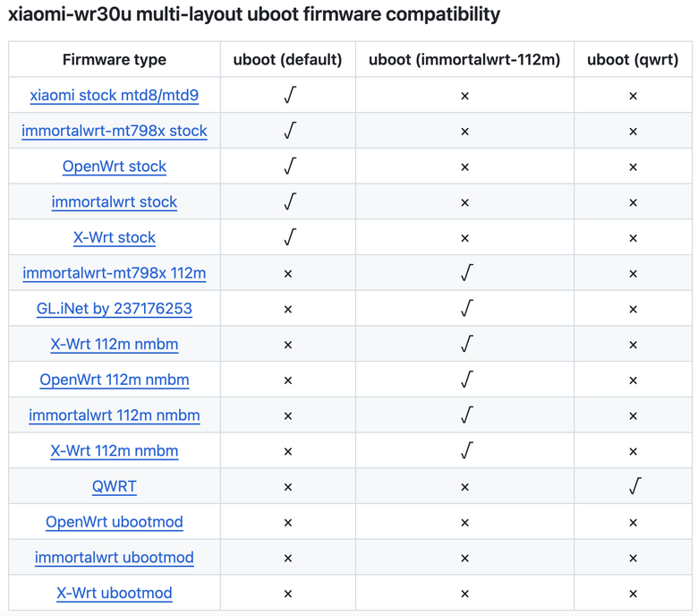Click the OpenWrt stock firmware link
Image resolution: width=698 pixels, height=616 pixels.
tap(114, 167)
